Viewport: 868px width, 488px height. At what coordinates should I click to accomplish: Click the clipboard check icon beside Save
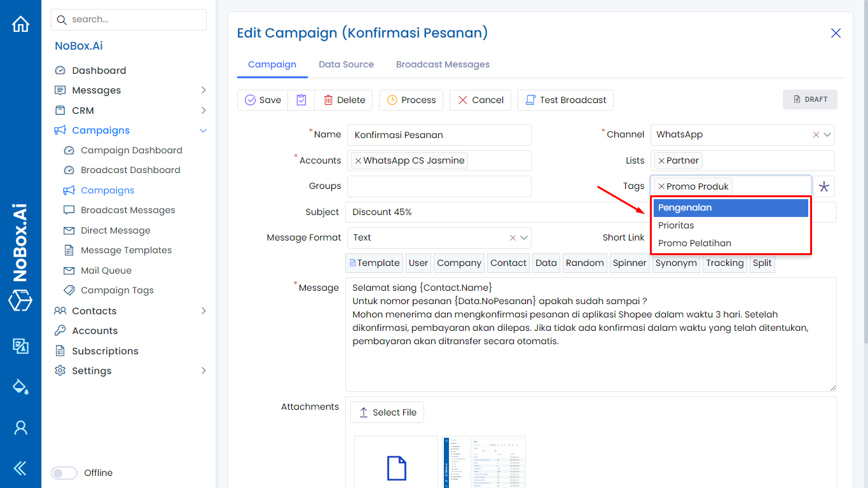(301, 100)
